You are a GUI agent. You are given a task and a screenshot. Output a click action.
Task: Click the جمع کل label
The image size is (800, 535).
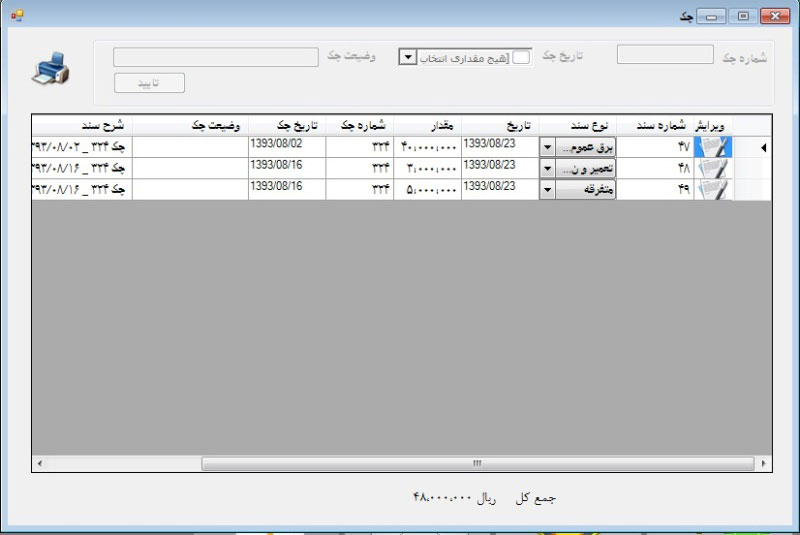(535, 498)
